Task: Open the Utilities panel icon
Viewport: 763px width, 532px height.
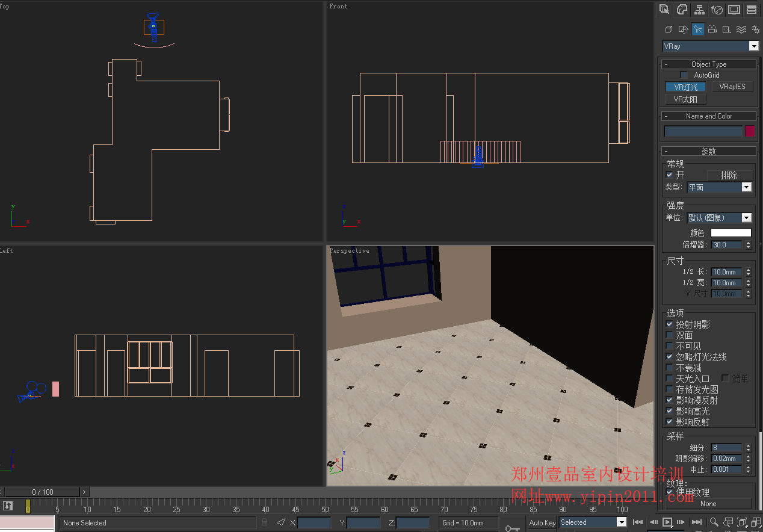Action: coord(752,9)
